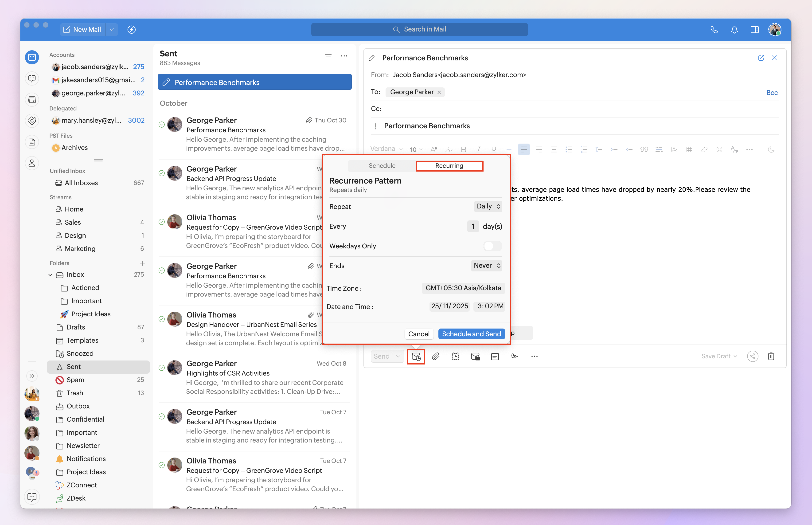Click the phone call icon in header
The width and height of the screenshot is (812, 525).
pyautogui.click(x=714, y=30)
